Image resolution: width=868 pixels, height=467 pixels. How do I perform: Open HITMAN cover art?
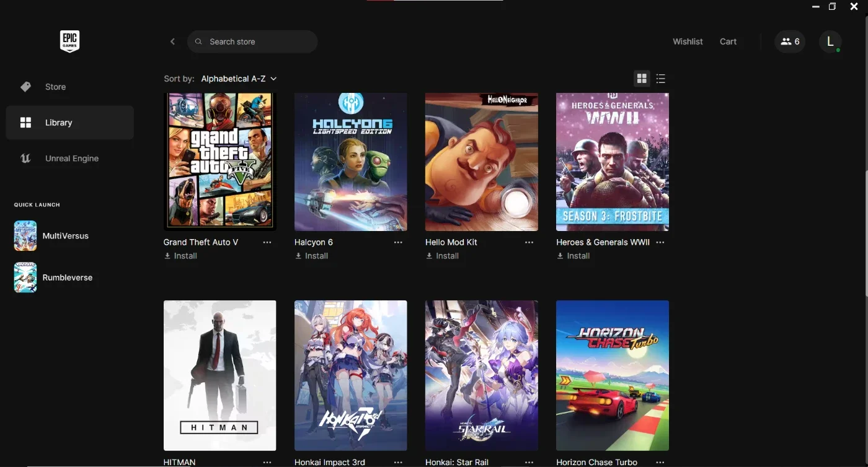click(x=220, y=375)
